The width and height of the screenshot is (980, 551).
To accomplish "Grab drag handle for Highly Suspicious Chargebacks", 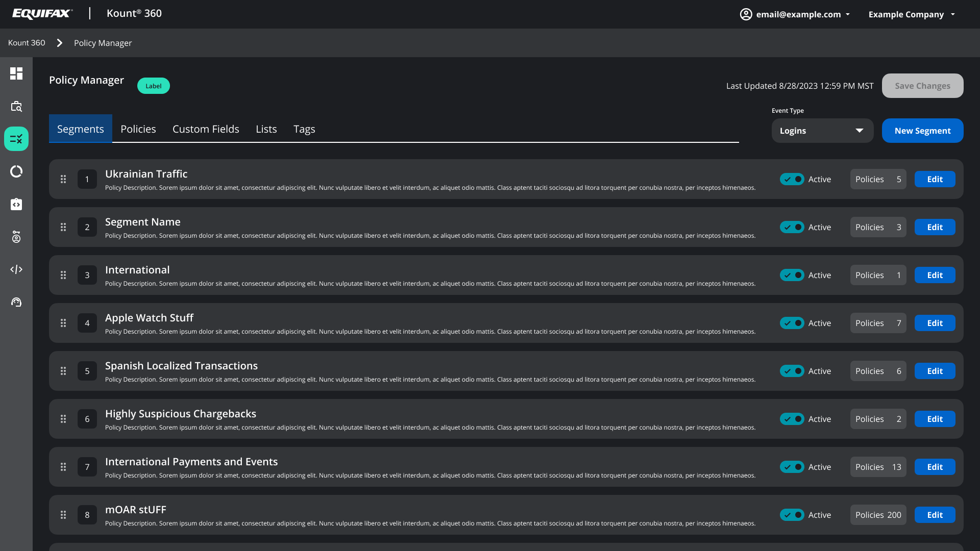I will click(63, 419).
